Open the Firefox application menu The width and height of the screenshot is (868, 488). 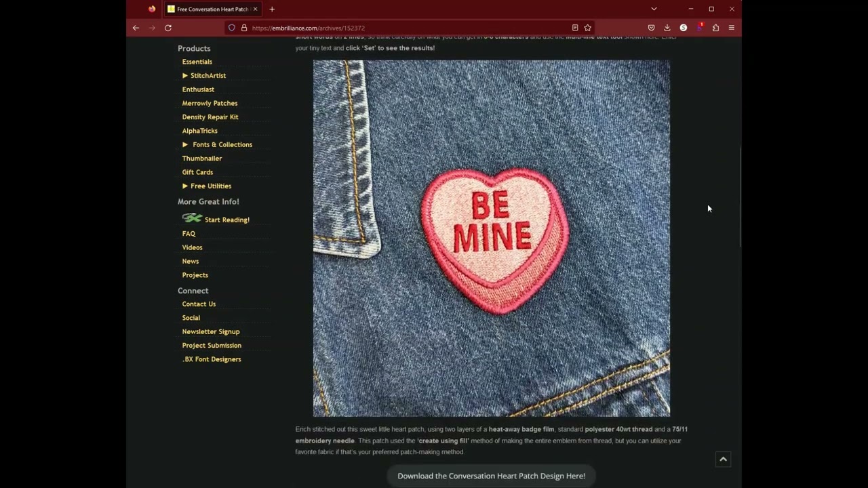(x=732, y=28)
